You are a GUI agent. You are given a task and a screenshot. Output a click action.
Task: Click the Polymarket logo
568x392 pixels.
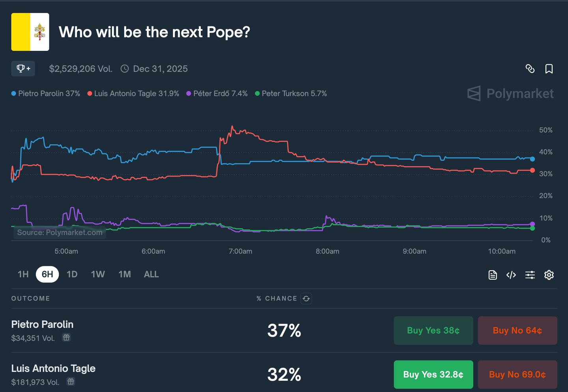click(510, 93)
